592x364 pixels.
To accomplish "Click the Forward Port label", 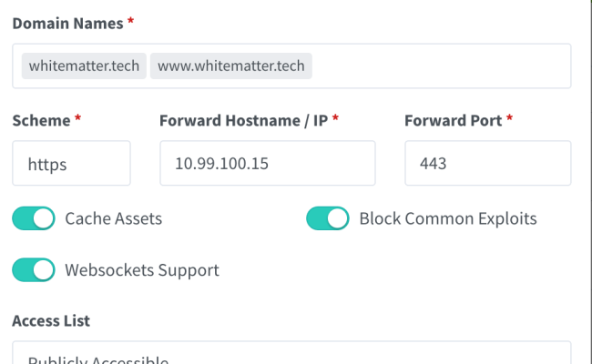I will tap(453, 119).
